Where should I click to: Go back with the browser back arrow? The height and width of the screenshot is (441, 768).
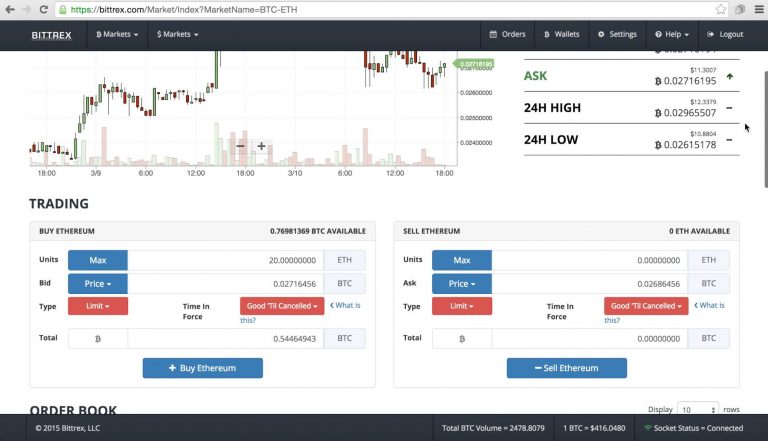point(10,9)
